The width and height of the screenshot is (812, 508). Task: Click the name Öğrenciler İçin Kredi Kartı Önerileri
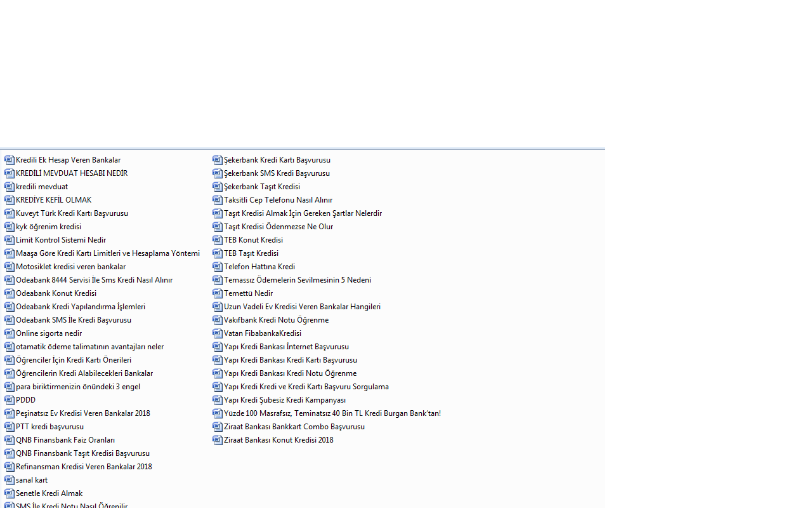click(x=74, y=360)
